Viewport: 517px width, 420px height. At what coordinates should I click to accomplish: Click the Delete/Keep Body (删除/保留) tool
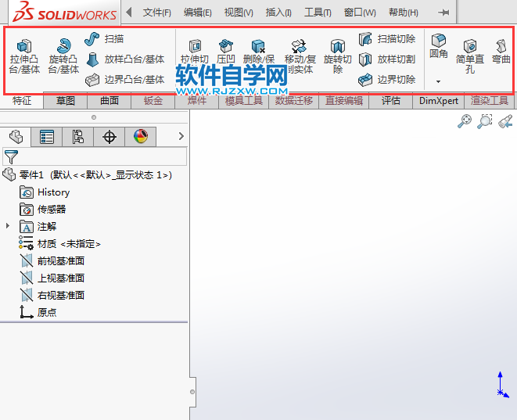(x=259, y=52)
